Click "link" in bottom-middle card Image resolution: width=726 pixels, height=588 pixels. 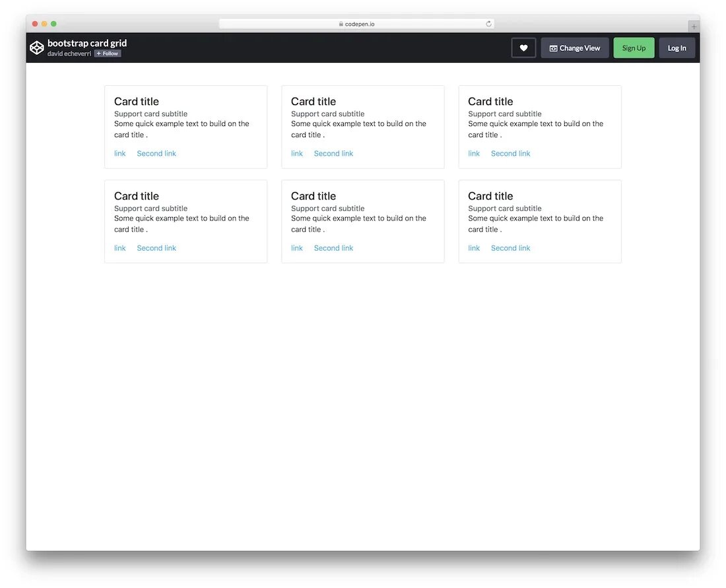[297, 247]
